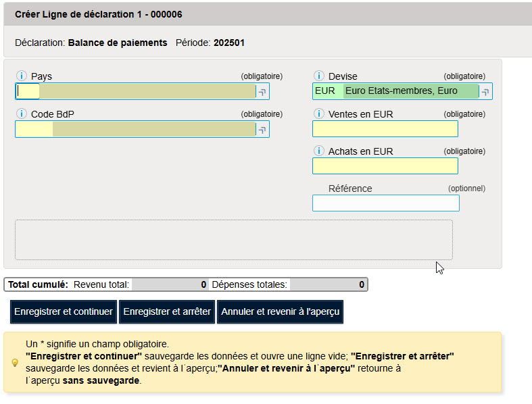Click the lightbulb hint icon in the help box
This screenshot has height=404, width=532.
point(15,363)
